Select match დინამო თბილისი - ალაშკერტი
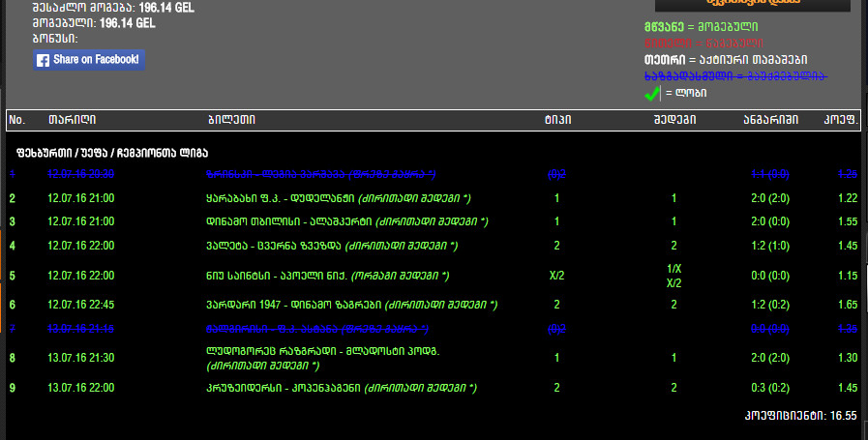Viewport: 868px width, 440px height. point(347,221)
